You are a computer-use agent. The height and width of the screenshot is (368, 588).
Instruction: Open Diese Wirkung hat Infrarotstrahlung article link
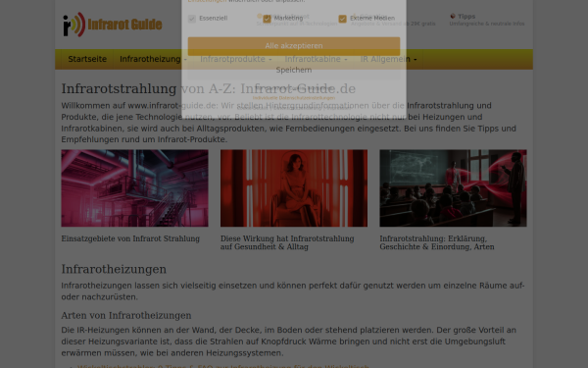coord(287,243)
